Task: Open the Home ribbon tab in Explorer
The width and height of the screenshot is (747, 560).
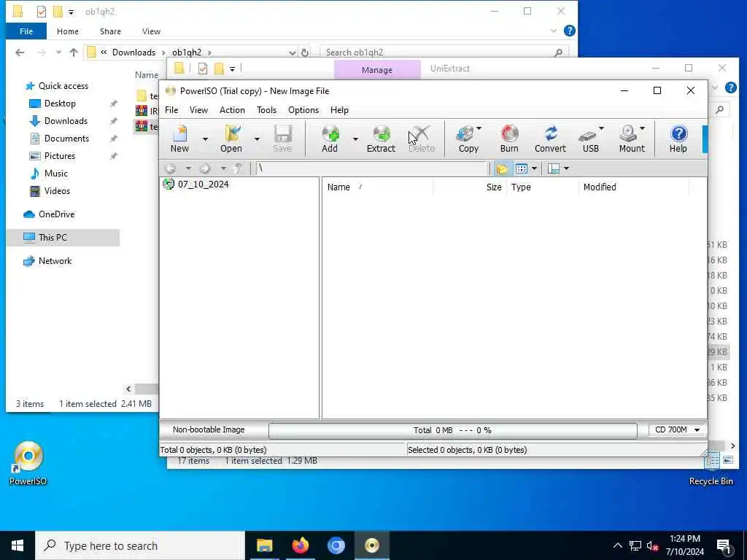Action: pos(68,31)
